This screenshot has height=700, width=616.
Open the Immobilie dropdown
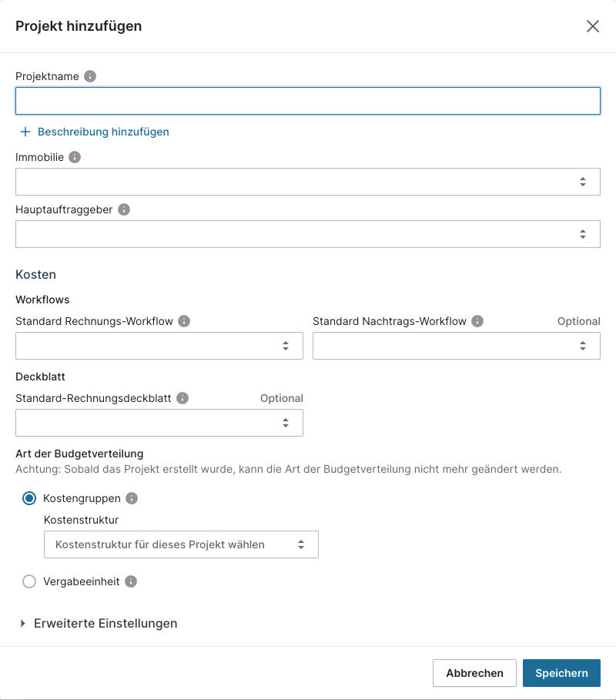pyautogui.click(x=307, y=182)
